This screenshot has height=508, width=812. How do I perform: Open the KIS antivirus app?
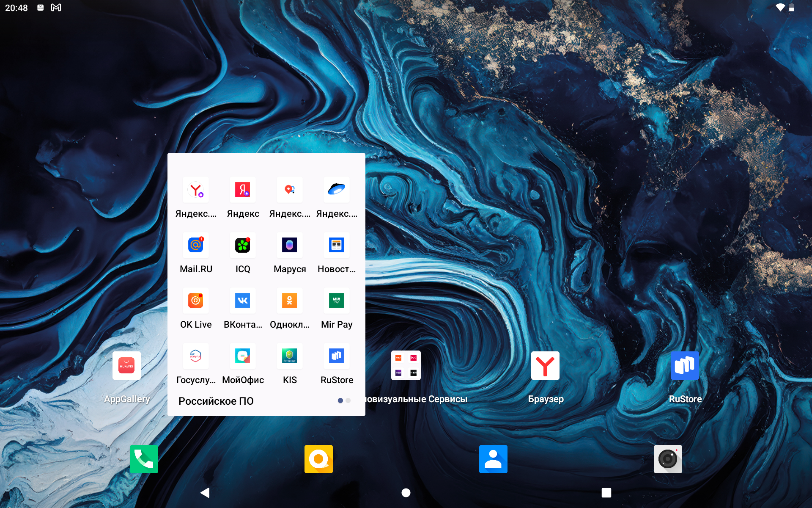(x=290, y=356)
